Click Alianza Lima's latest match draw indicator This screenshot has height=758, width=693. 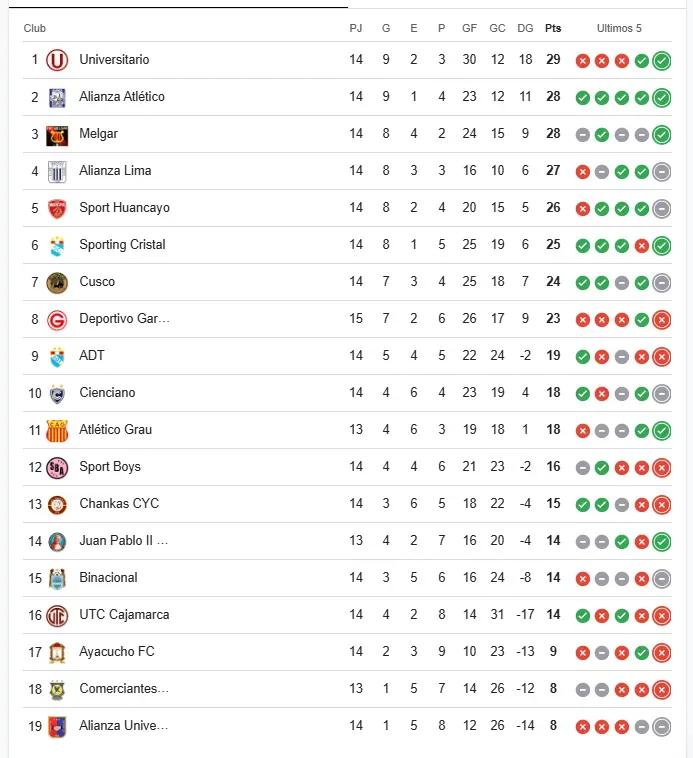click(x=661, y=171)
